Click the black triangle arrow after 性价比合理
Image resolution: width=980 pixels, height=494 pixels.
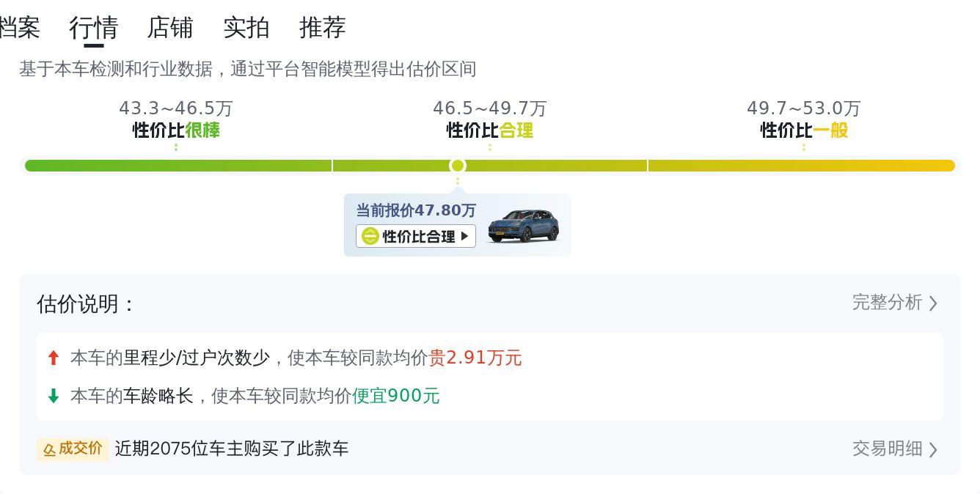464,236
